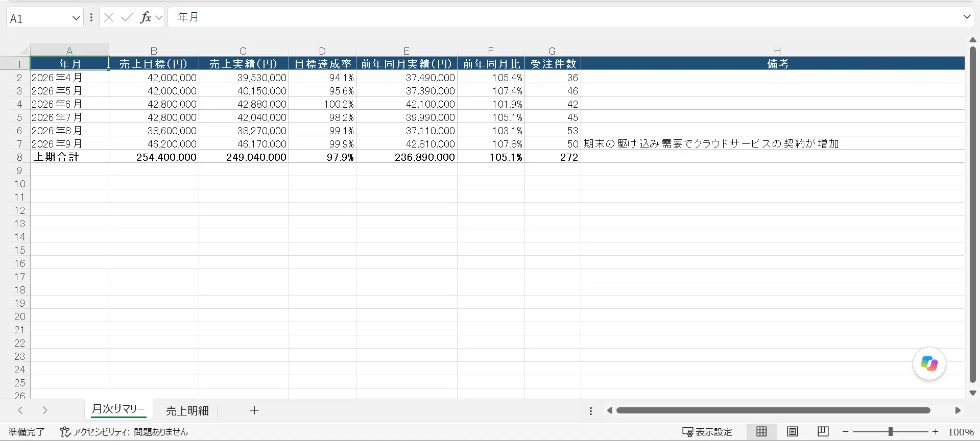Switch to Page Break Preview icon
Image resolution: width=980 pixels, height=441 pixels.
(823, 432)
